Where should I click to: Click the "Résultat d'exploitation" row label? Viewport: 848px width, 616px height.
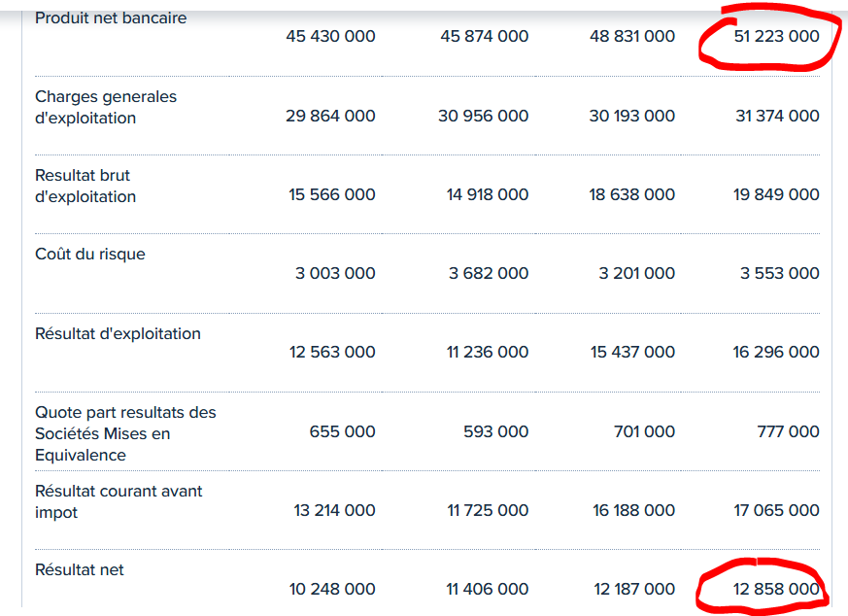coord(118,334)
